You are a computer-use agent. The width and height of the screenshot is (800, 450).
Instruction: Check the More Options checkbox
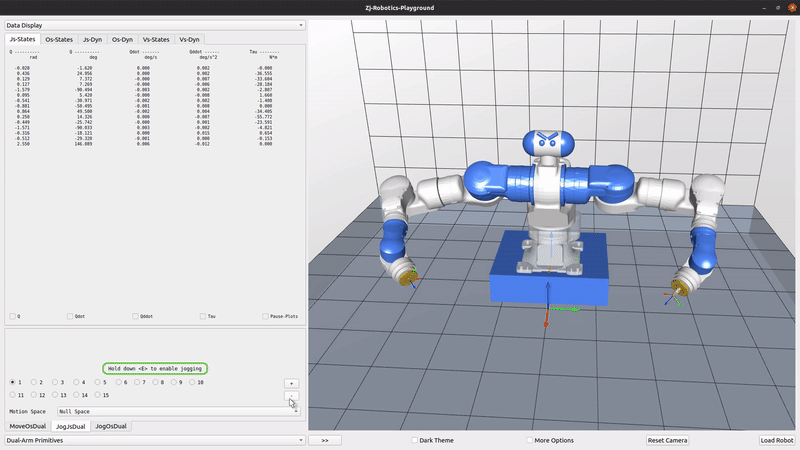point(528,440)
